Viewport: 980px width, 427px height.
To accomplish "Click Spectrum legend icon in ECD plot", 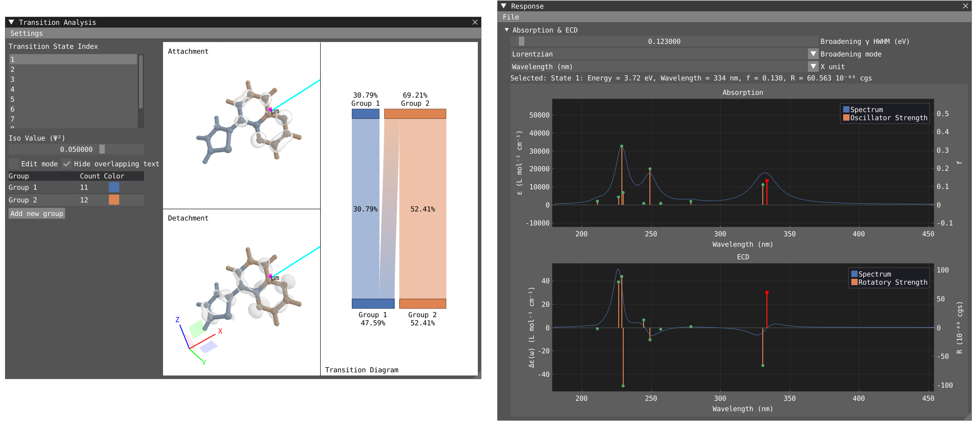I will [854, 274].
